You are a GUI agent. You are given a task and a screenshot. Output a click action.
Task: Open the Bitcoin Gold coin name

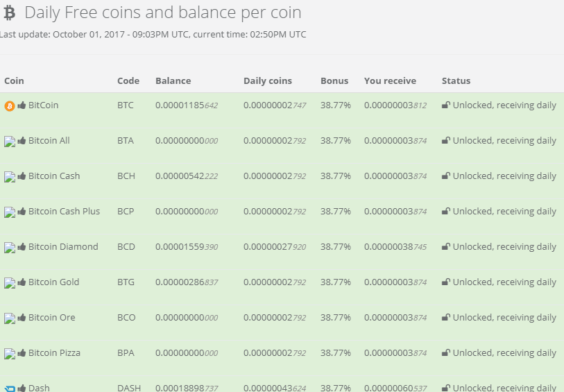53,282
